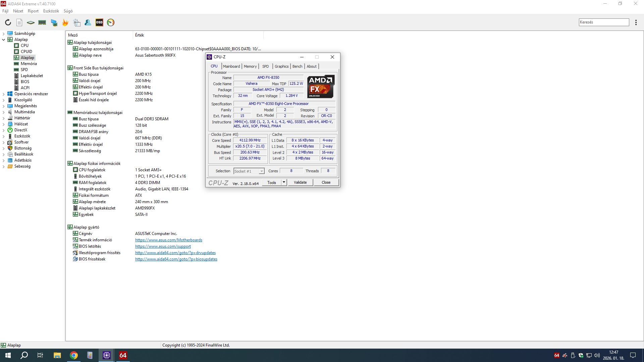Viewport: 644px width, 362px height.
Task: Open the memory benchmark RAM-stick icon
Action: click(42, 22)
